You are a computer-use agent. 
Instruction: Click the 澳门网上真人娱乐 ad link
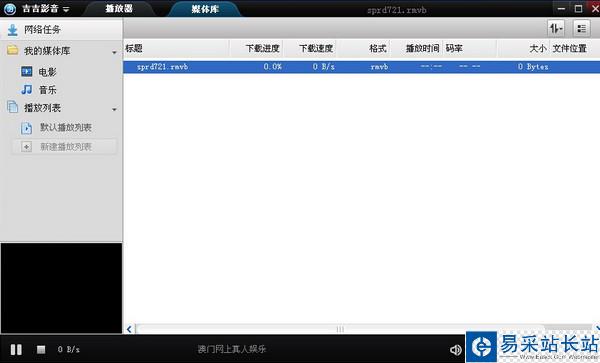pyautogui.click(x=232, y=349)
